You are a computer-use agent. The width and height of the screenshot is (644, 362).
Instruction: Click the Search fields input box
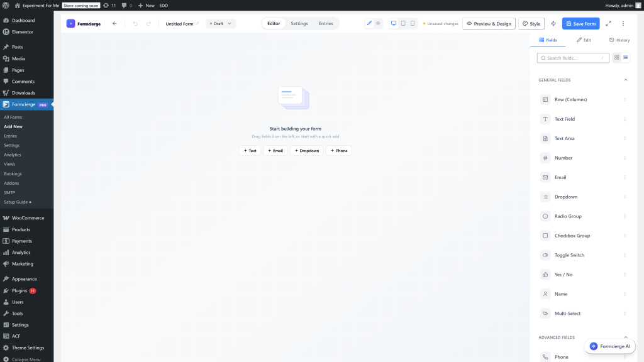tap(571, 57)
